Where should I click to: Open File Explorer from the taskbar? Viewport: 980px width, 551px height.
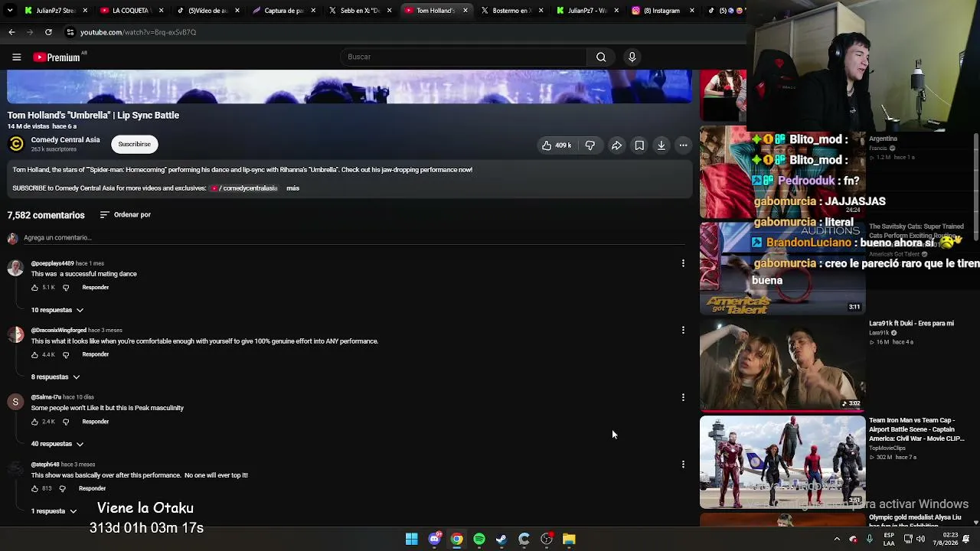569,540
